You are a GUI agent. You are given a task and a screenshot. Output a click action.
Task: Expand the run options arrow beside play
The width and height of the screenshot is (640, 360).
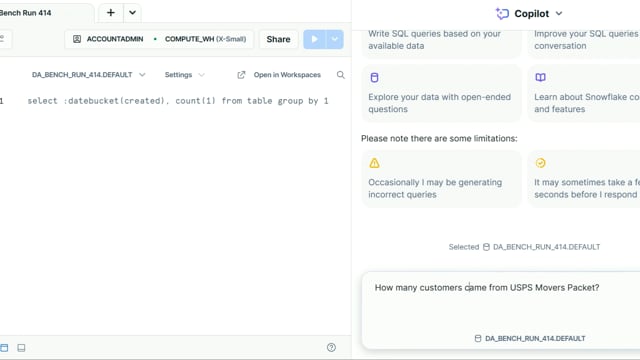pos(335,39)
